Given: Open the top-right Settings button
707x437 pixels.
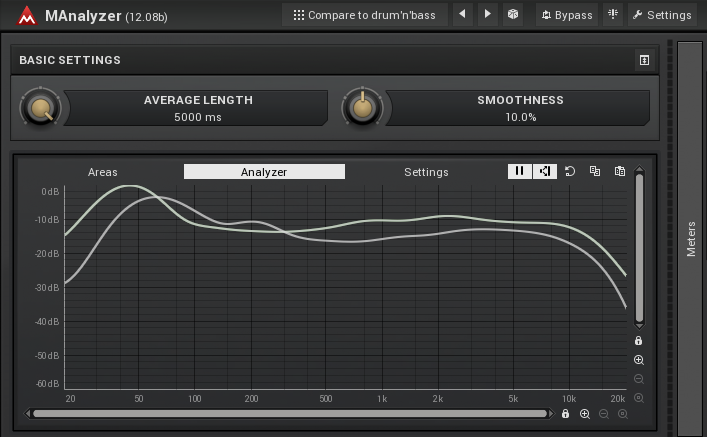Looking at the screenshot, I should pos(662,15).
